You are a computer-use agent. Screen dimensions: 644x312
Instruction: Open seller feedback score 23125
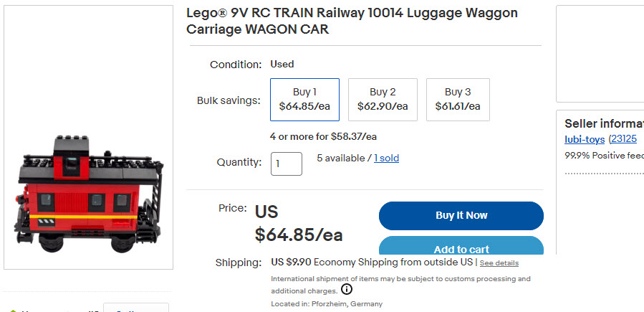[x=624, y=139]
